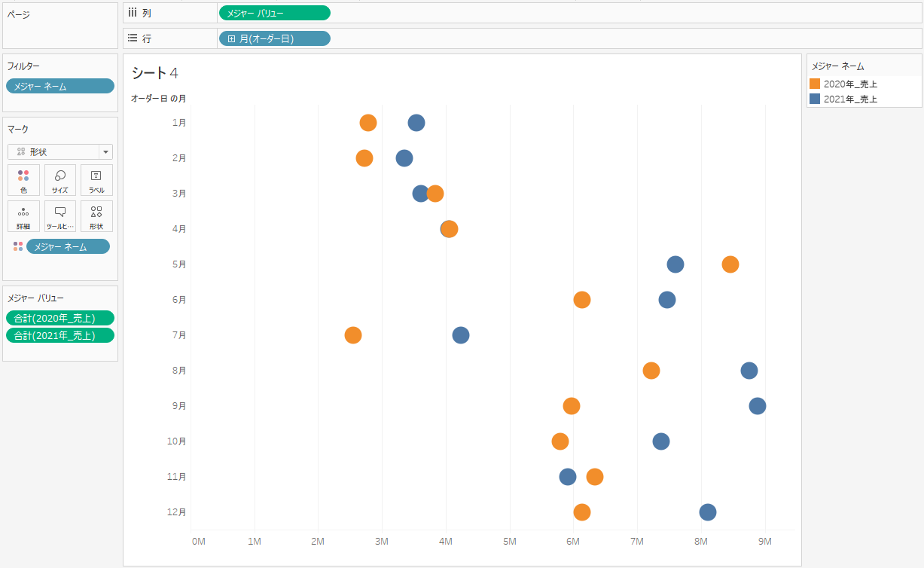Select メジャー バリュー pill on columns shelf
The image size is (924, 568).
[274, 13]
